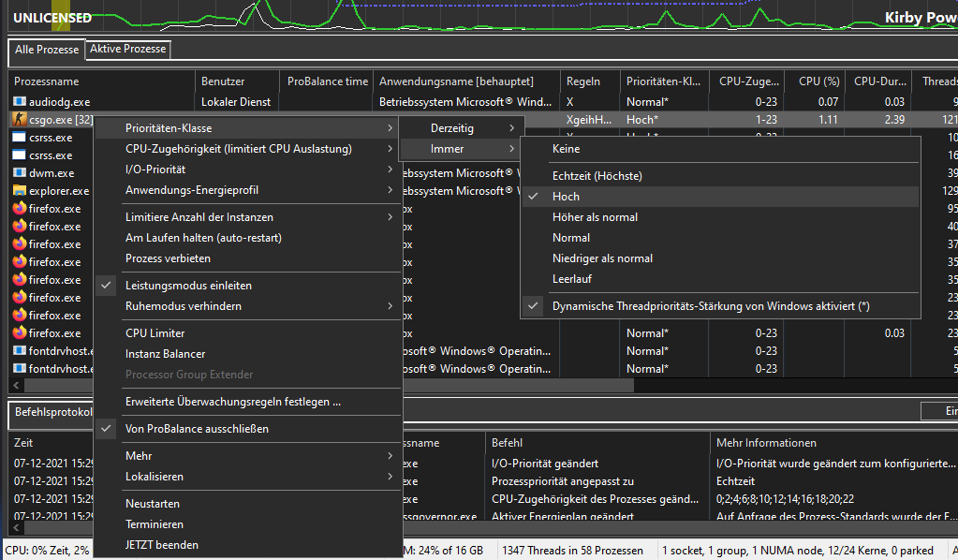Expand CPU-Zugehörigkeit submenu
The image size is (958, 560).
pyautogui.click(x=247, y=148)
